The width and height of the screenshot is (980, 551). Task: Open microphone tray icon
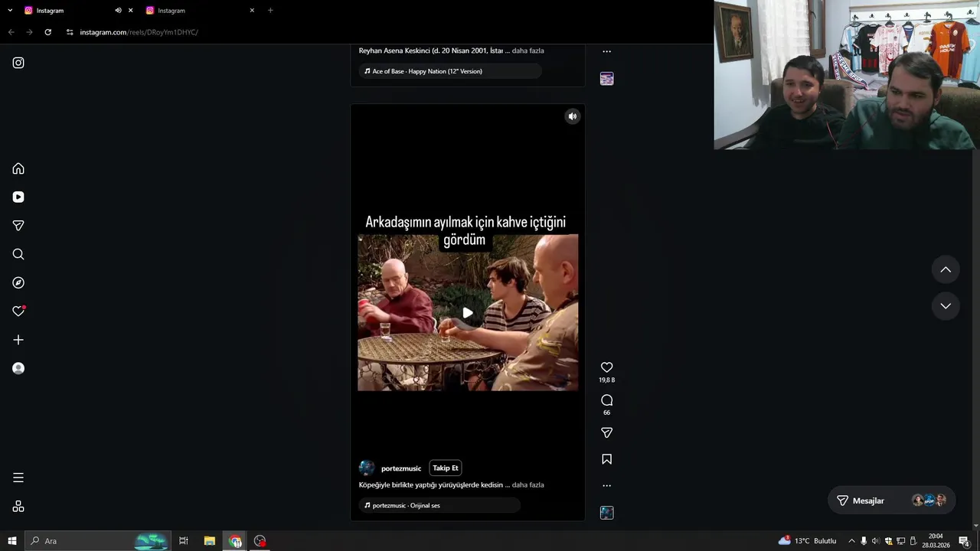tap(864, 541)
